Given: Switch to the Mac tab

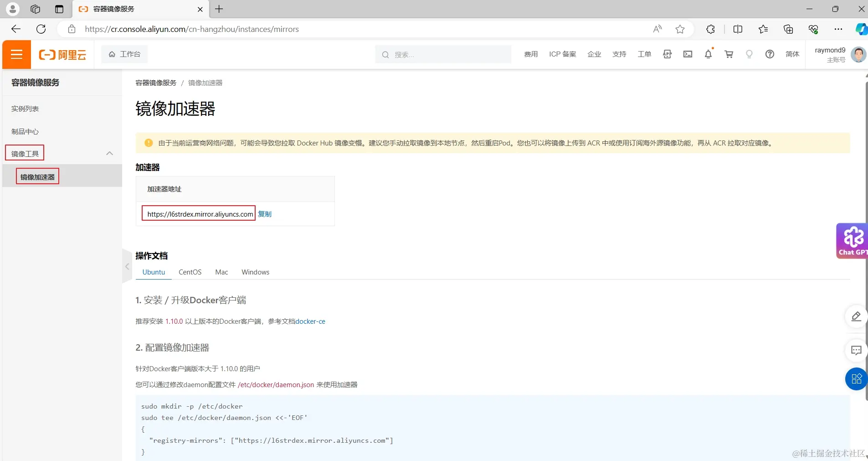Looking at the screenshot, I should click(221, 272).
